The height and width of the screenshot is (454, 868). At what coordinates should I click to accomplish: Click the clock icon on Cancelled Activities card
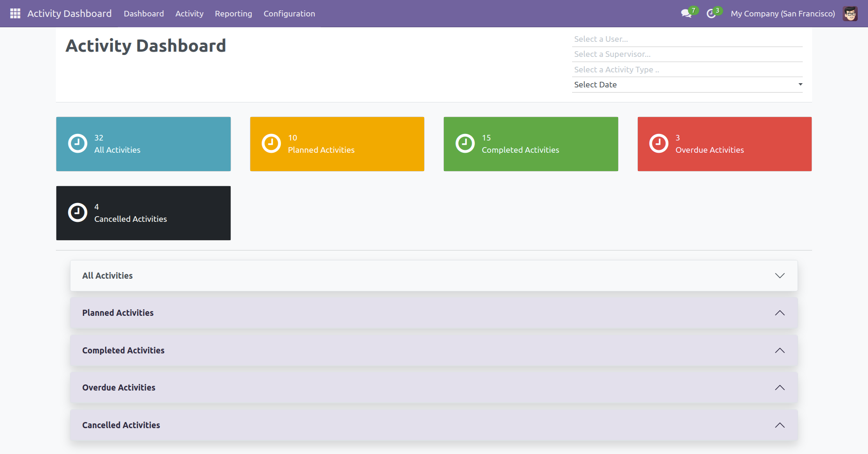77,213
